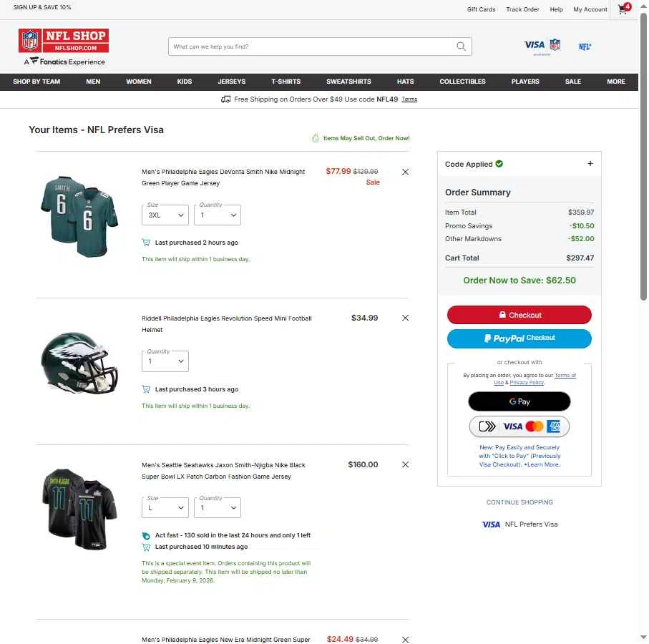The height and width of the screenshot is (644, 649).
Task: Open the Seahawks jersey size L dropdown
Action: pyautogui.click(x=165, y=507)
